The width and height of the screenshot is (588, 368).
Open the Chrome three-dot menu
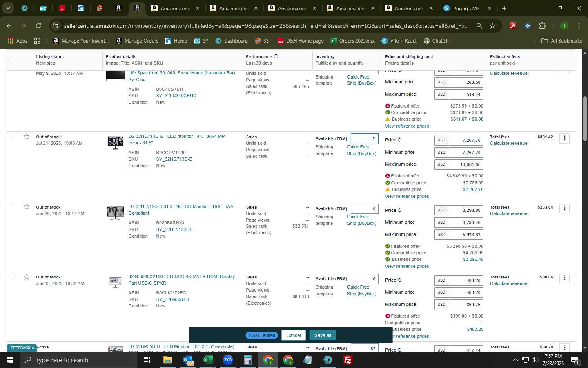(579, 26)
